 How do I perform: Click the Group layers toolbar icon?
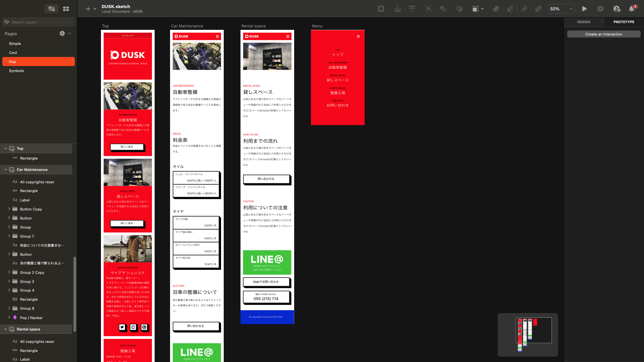[x=428, y=9]
